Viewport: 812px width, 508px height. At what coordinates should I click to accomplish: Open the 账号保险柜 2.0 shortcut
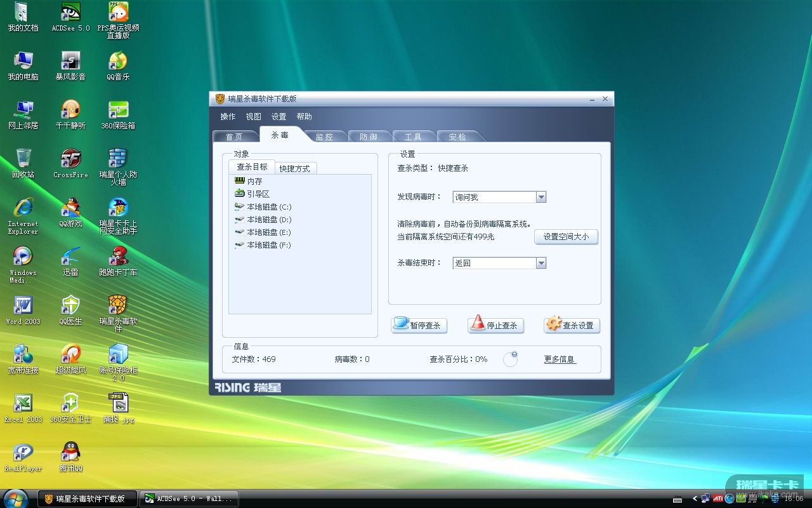[x=118, y=363]
